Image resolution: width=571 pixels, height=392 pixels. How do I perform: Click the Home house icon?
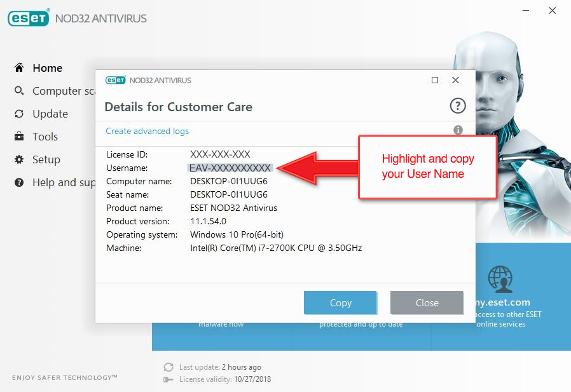pyautogui.click(x=19, y=67)
